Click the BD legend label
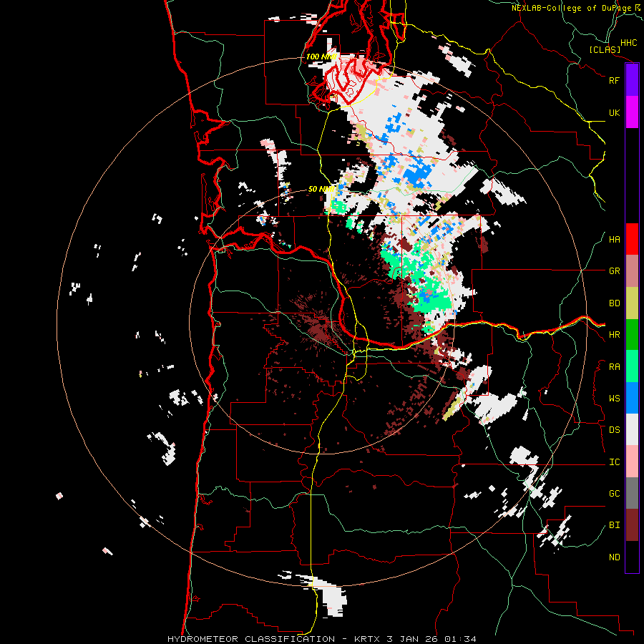The height and width of the screenshot is (644, 644). pyautogui.click(x=614, y=303)
